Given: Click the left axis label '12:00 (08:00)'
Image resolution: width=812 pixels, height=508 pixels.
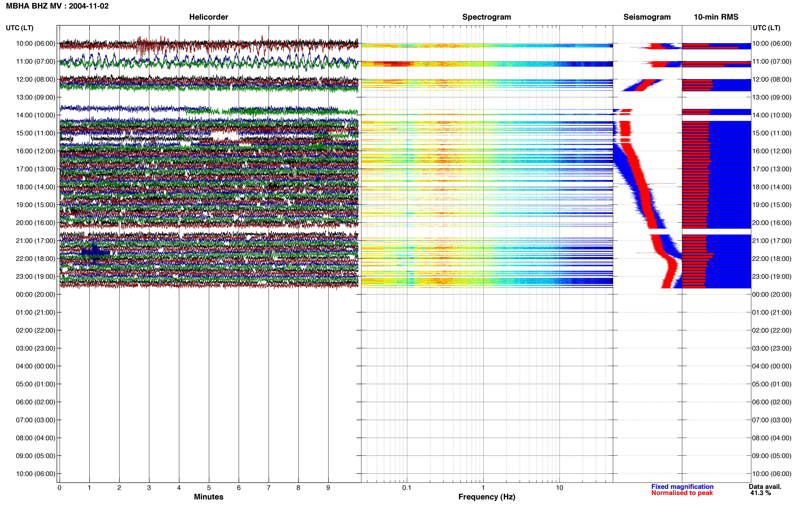Looking at the screenshot, I should 36,79.
